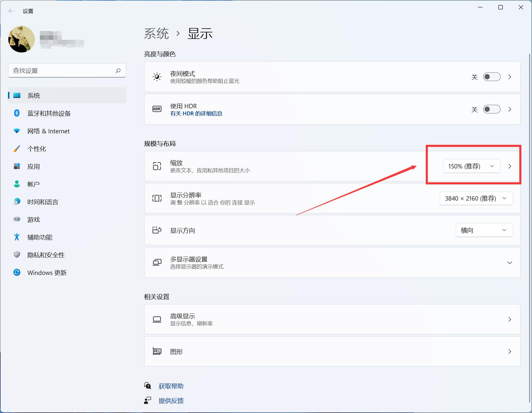Select 系统 in the sidebar
Viewport: 532px width, 413px height.
tap(33, 95)
